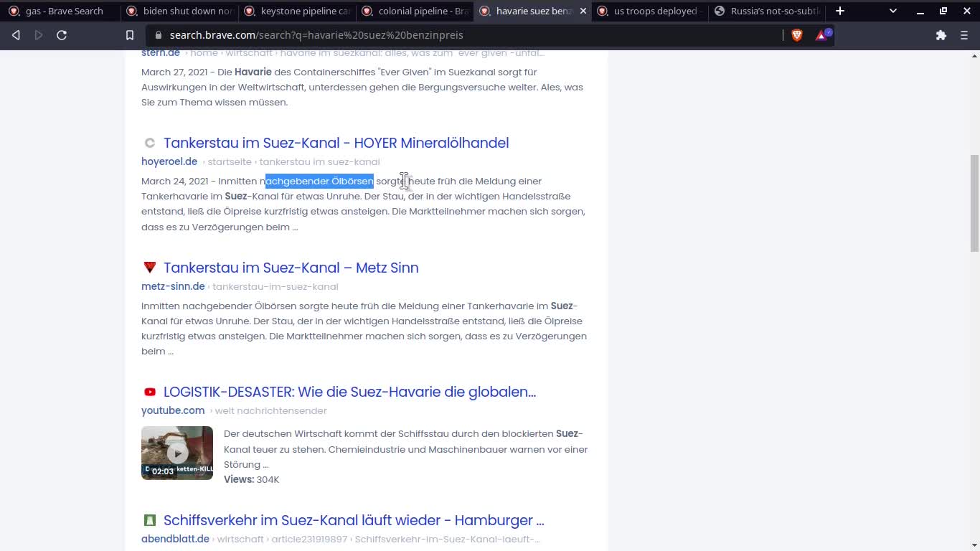Screen dimensions: 980x551
Task: Click "welt nachrichtensender" breadcrumb text
Action: pos(271,410)
